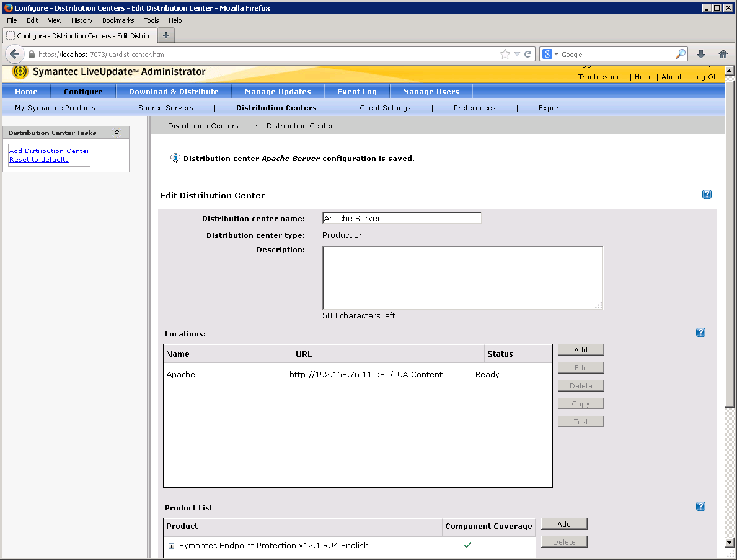Screen dimensions: 737x560
Task: Click Add Distribution Center link
Action: tap(49, 151)
